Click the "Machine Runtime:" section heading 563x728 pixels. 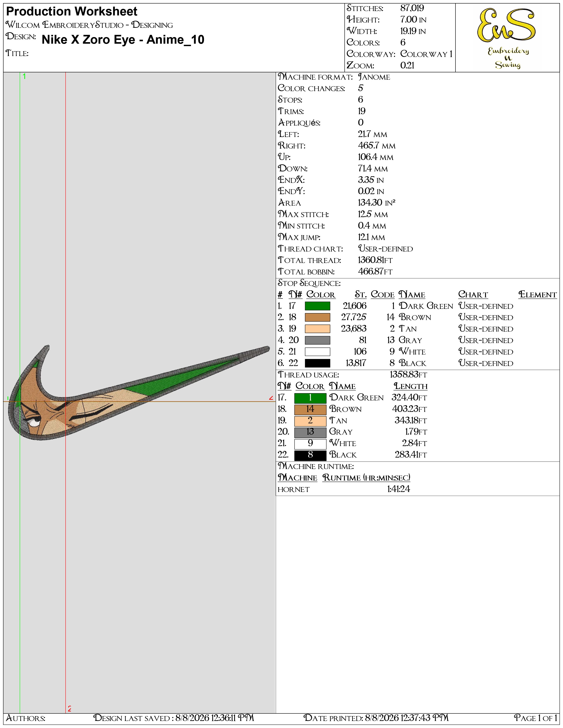pyautogui.click(x=316, y=466)
